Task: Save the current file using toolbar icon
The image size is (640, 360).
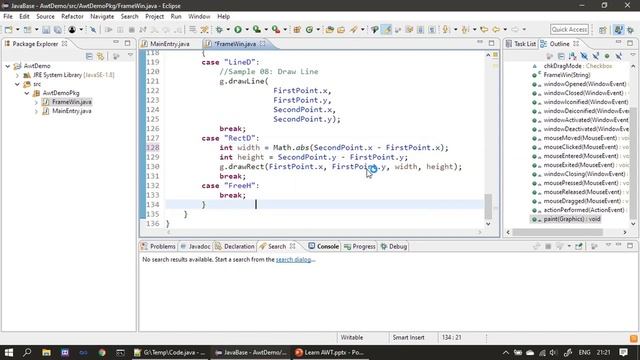Action: click(46, 30)
